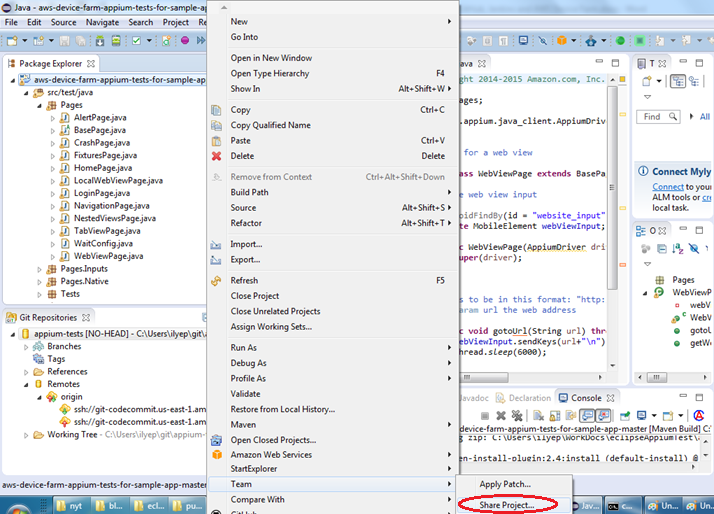
Task: Click the Pin Console icon
Action: click(625, 415)
